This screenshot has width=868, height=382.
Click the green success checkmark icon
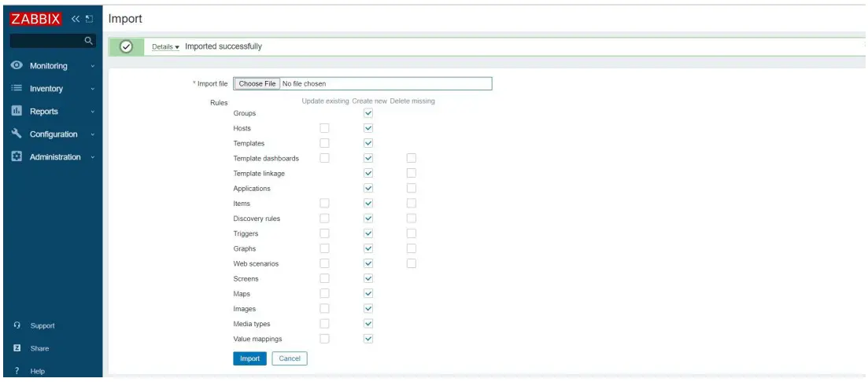(x=126, y=47)
